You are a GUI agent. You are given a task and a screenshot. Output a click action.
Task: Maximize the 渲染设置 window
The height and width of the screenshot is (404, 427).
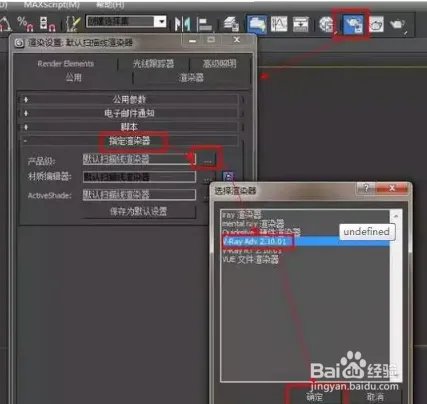pyautogui.click(x=211, y=40)
